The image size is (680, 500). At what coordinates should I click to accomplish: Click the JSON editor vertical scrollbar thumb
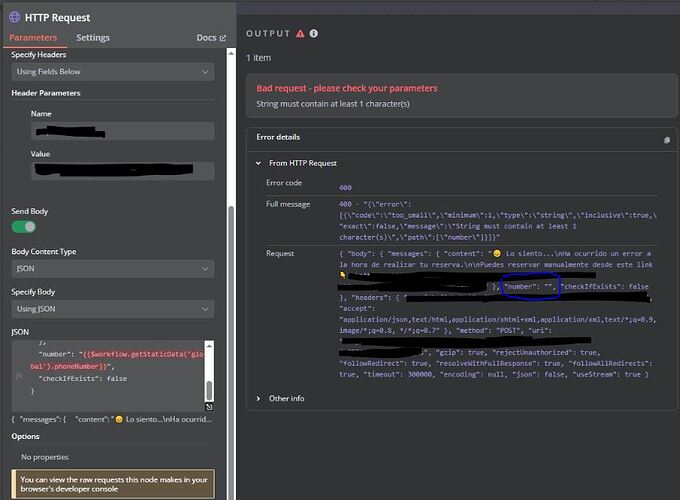pyautogui.click(x=209, y=390)
